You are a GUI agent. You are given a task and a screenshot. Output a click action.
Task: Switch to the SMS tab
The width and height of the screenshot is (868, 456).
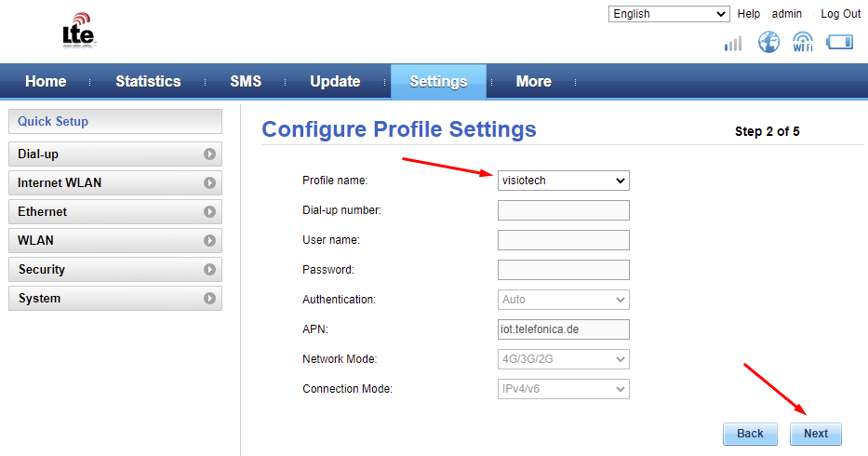tap(246, 81)
